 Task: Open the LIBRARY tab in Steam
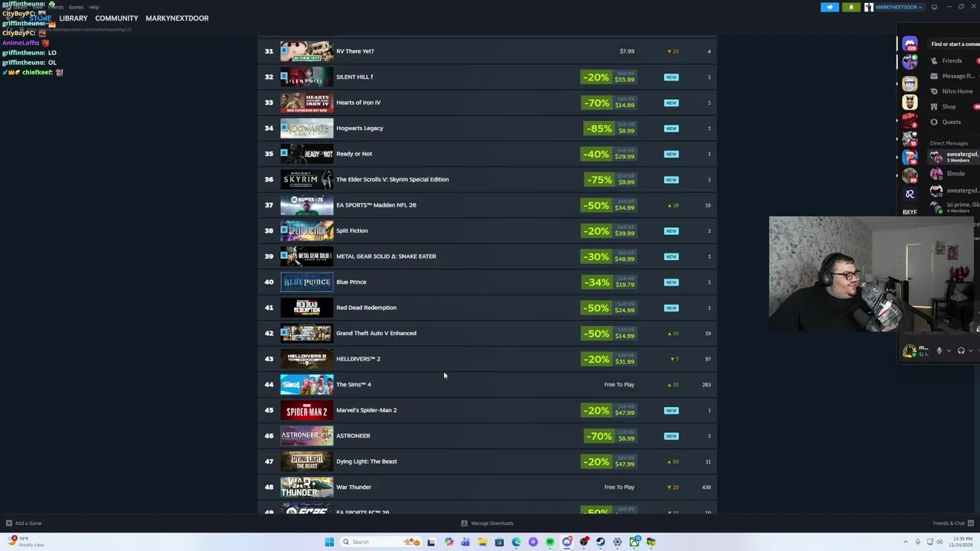pyautogui.click(x=73, y=18)
